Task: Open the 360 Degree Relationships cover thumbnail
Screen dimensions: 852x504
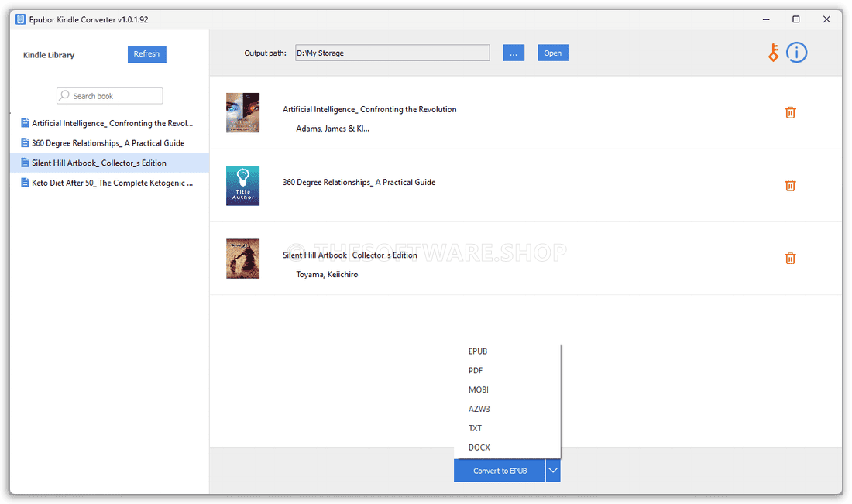Action: pyautogui.click(x=243, y=185)
